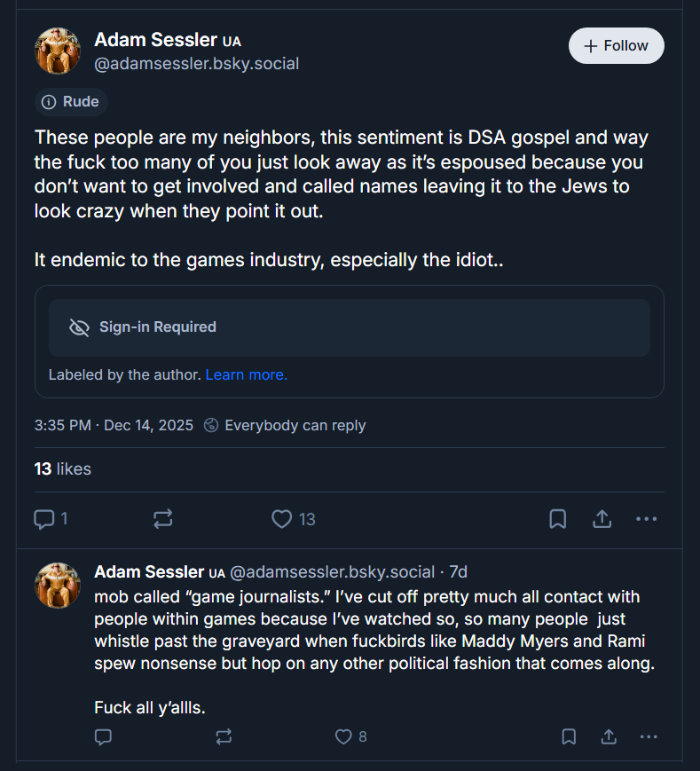Bookmark the follow-up reply post

click(x=569, y=736)
